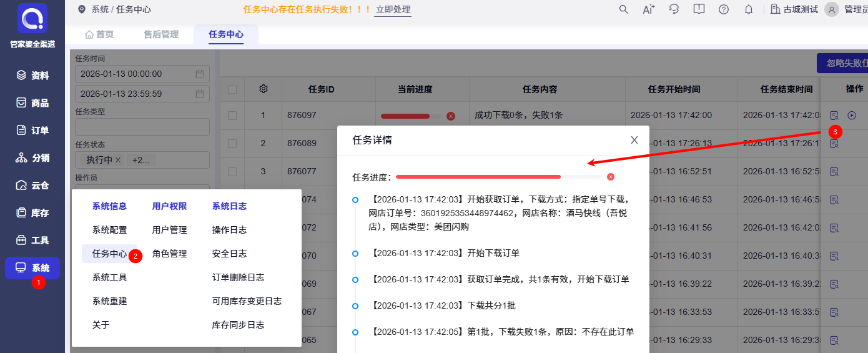This screenshot has width=868, height=353.
Task: Click the 任务进度 progress bar in dialog
Action: point(499,177)
